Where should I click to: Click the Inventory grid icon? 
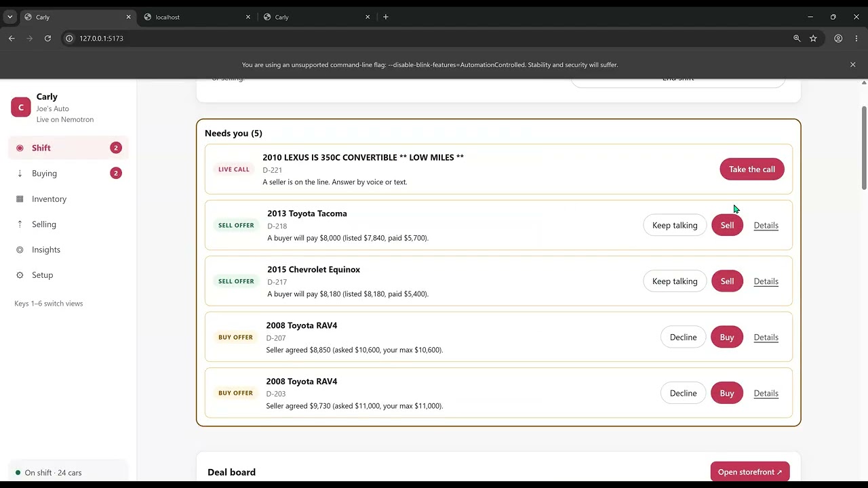20,199
